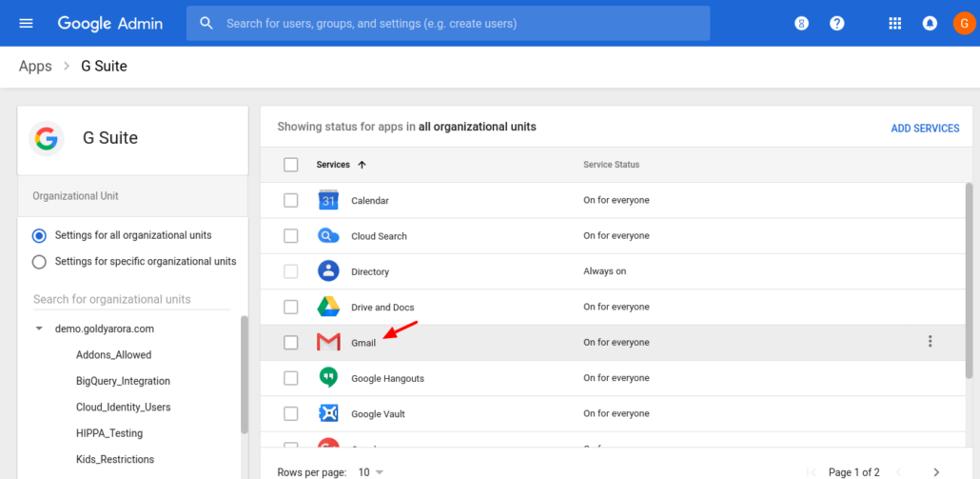Click Google Admin logo text
980x479 pixels.
point(110,24)
